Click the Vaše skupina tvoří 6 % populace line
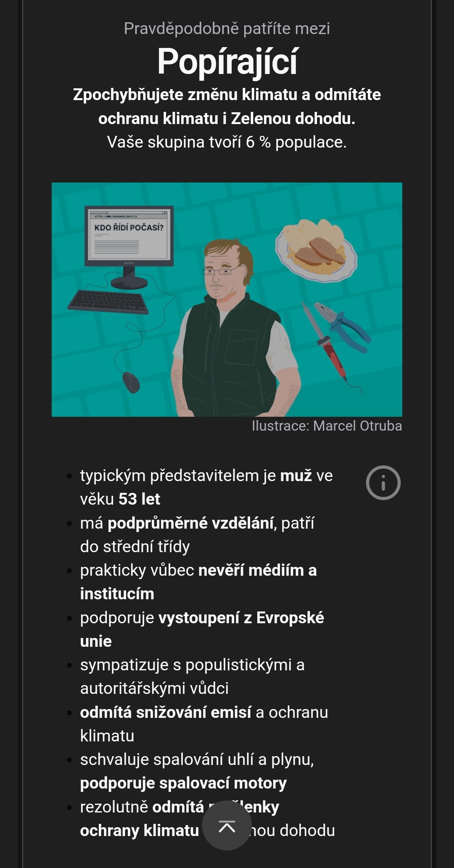The height and width of the screenshot is (868, 454). click(x=227, y=142)
